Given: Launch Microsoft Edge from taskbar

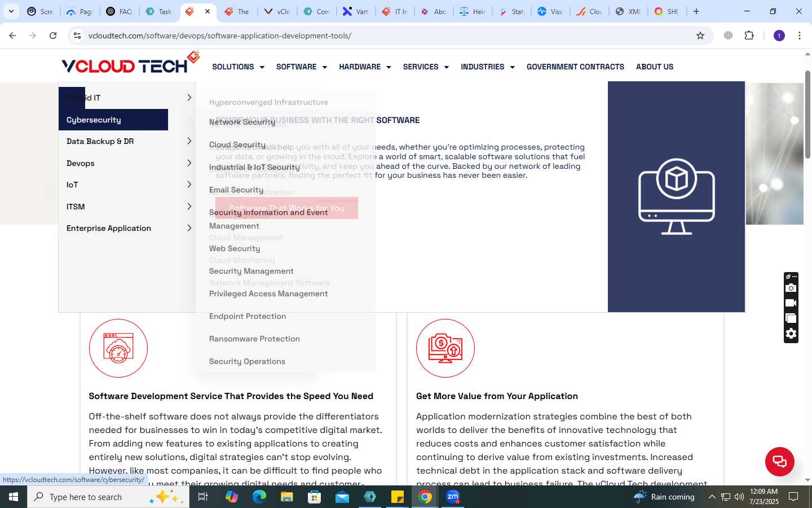Looking at the screenshot, I should (x=259, y=497).
